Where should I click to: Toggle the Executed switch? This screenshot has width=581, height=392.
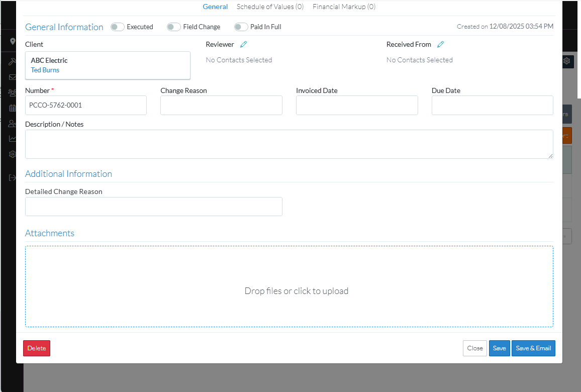[118, 27]
